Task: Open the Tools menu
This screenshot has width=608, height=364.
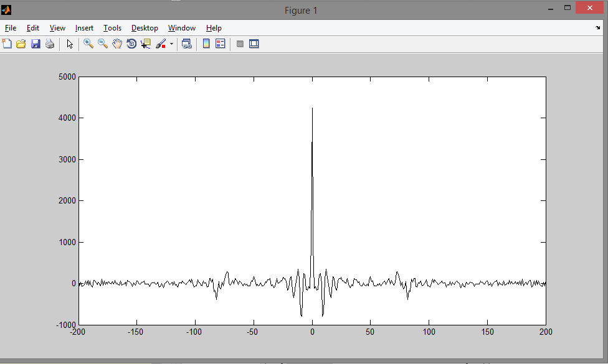Action: (113, 28)
